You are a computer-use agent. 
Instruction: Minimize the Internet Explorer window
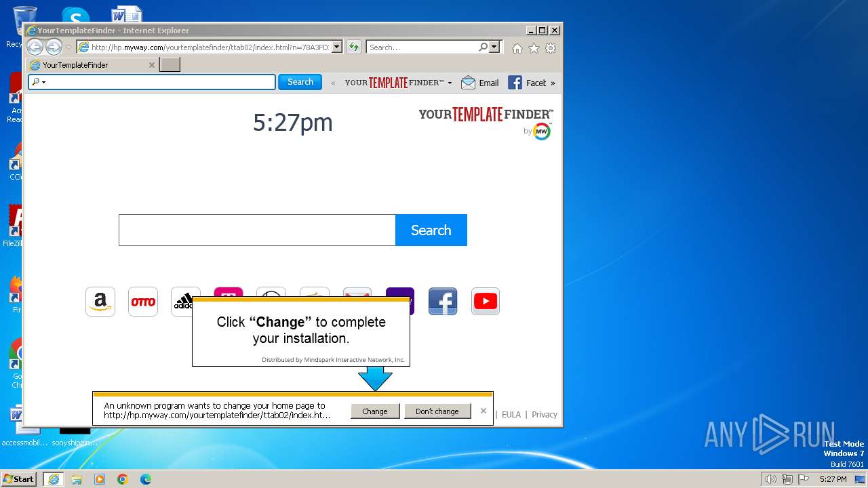click(530, 30)
